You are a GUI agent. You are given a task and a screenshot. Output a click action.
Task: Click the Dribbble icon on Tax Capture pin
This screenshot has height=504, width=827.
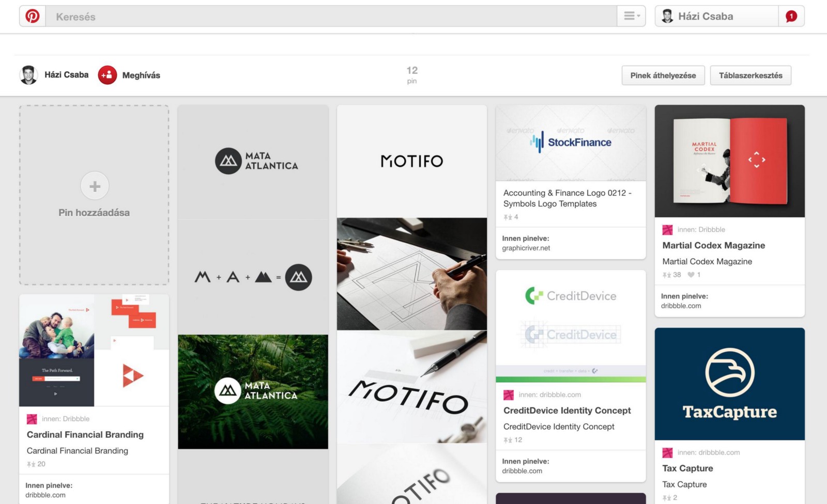tap(668, 453)
